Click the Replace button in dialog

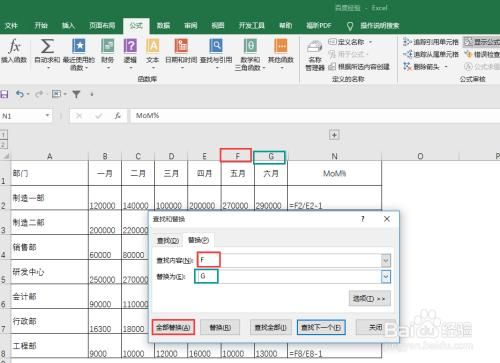(220, 328)
